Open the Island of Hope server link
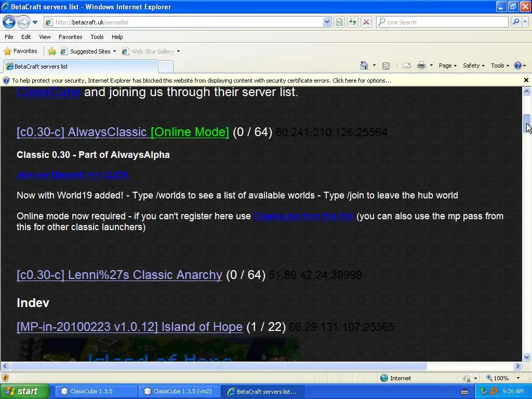The height and width of the screenshot is (399, 532). 129,327
